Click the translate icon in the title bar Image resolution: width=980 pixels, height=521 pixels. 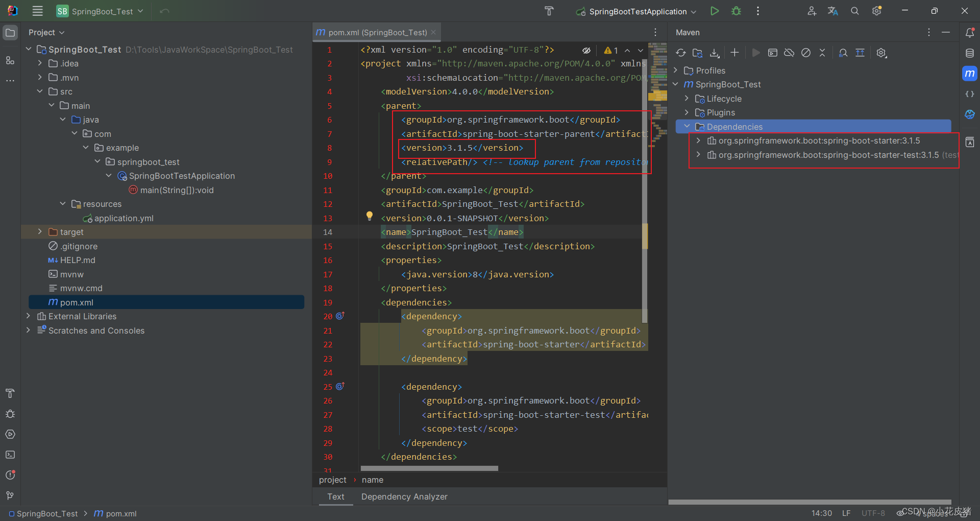833,11
